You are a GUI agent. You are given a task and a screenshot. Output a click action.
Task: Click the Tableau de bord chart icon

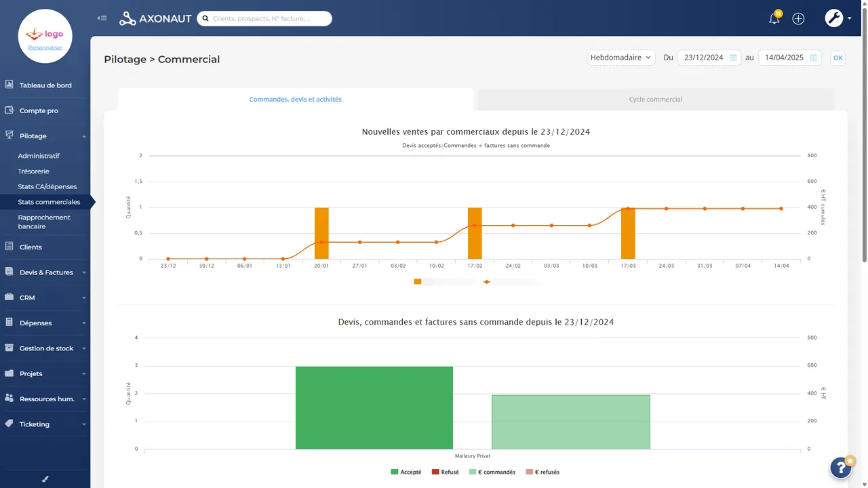coord(9,85)
